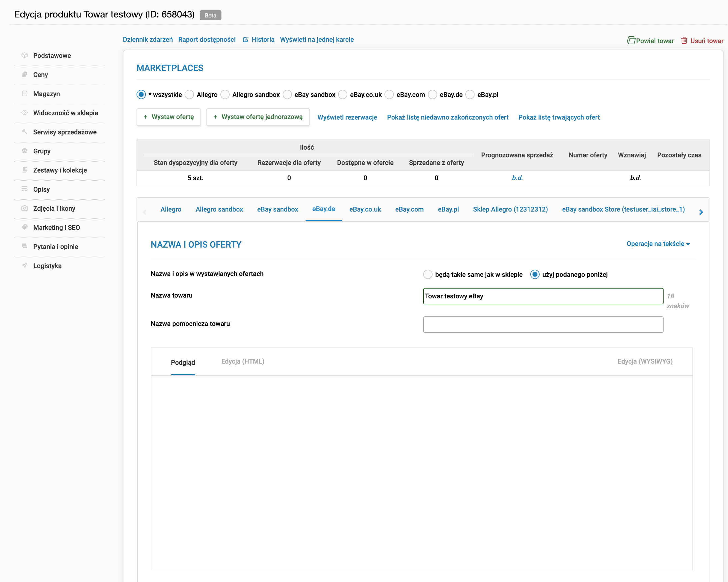Viewport: 728px width, 582px height.
Task: Click Wyświetl na jednej karcie link
Action: pyautogui.click(x=317, y=40)
